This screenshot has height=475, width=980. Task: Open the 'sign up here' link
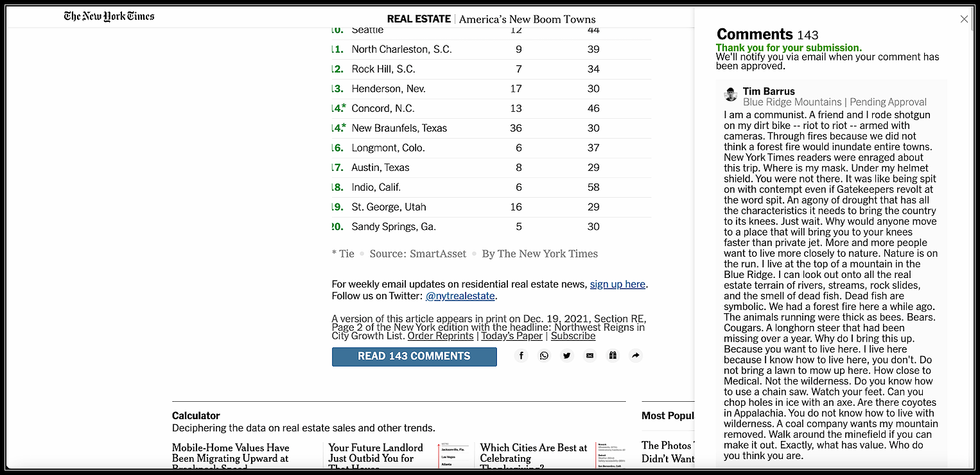click(618, 284)
